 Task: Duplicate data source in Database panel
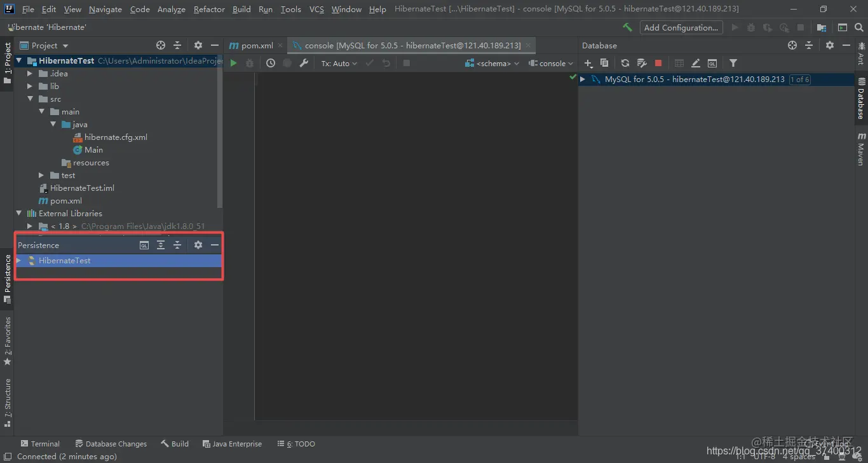[x=604, y=63]
